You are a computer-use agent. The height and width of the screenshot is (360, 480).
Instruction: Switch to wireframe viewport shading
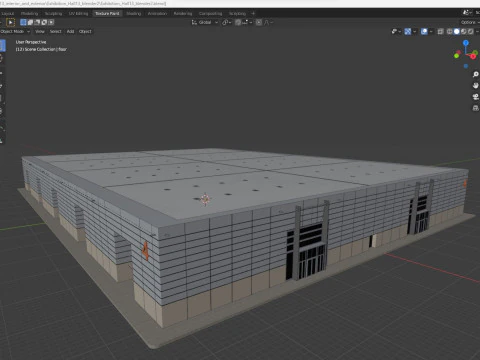click(450, 31)
